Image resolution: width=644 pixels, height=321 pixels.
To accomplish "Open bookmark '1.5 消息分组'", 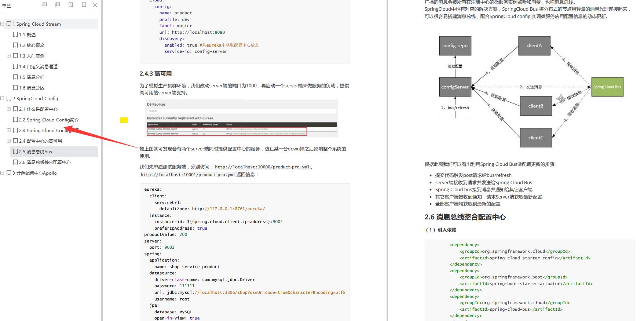I will click(32, 77).
